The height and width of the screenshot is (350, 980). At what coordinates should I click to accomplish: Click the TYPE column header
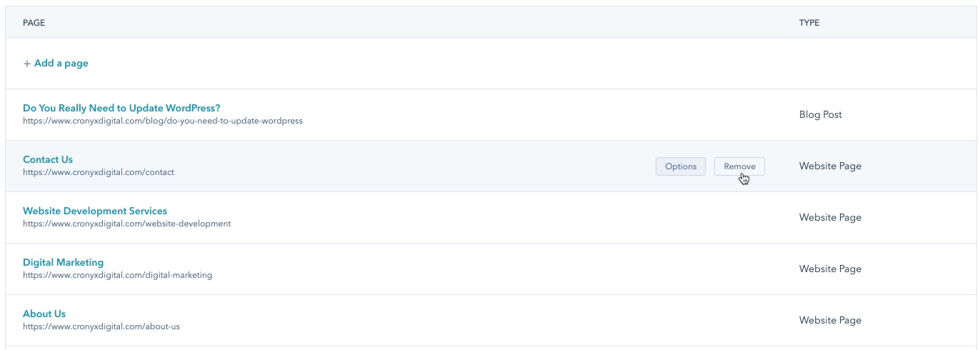coord(809,23)
